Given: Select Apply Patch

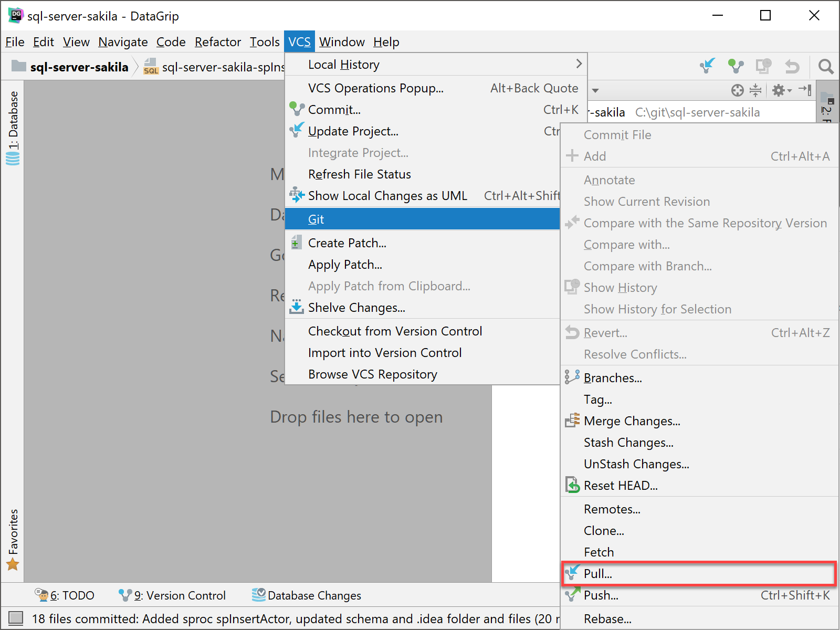Looking at the screenshot, I should tap(423, 265).
